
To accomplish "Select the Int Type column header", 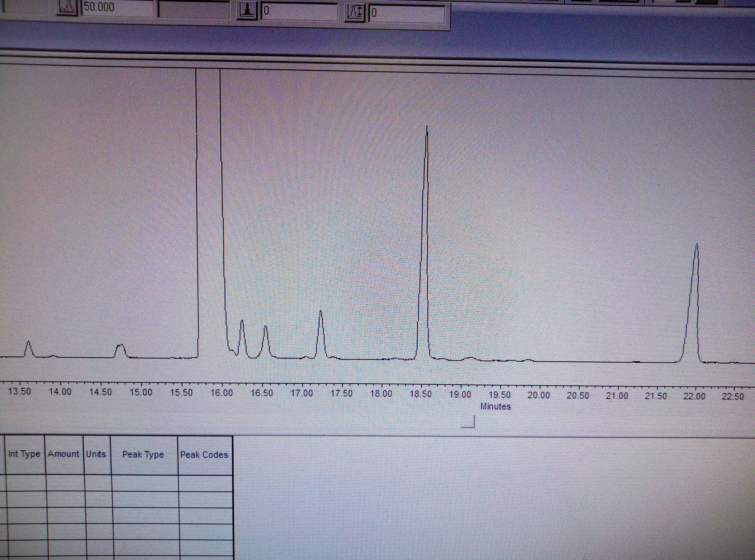I will coord(24,454).
